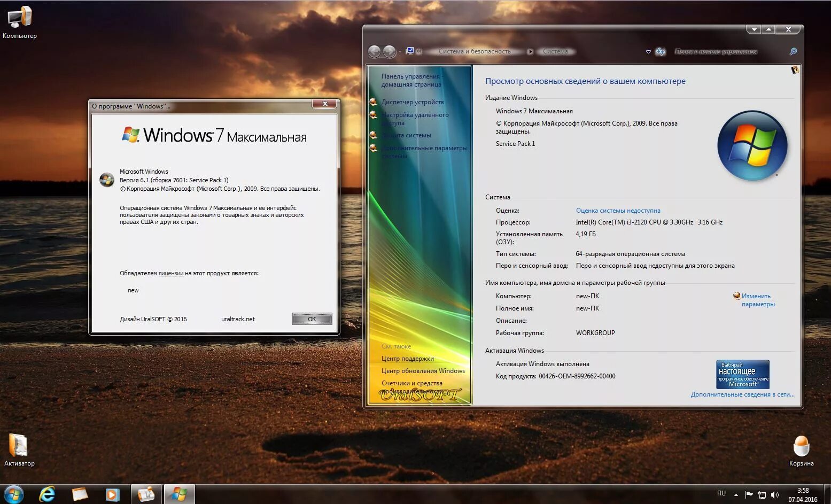Open Центр поддержки link

[408, 359]
